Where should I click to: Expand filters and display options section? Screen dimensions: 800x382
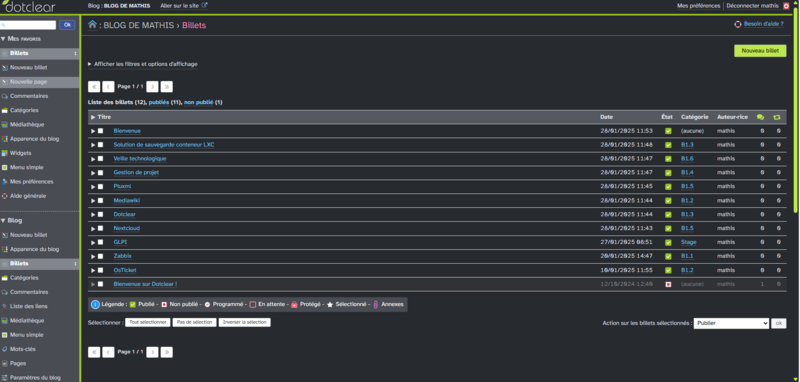(x=143, y=64)
